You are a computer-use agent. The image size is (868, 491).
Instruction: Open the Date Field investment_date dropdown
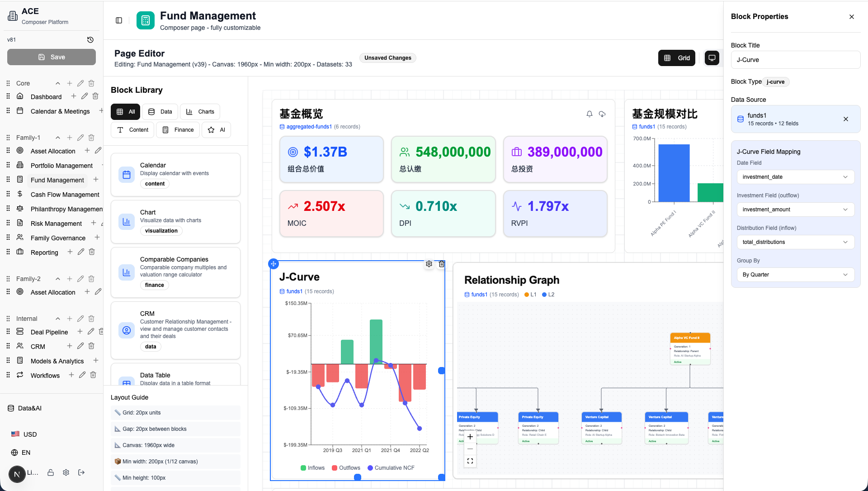tap(795, 177)
